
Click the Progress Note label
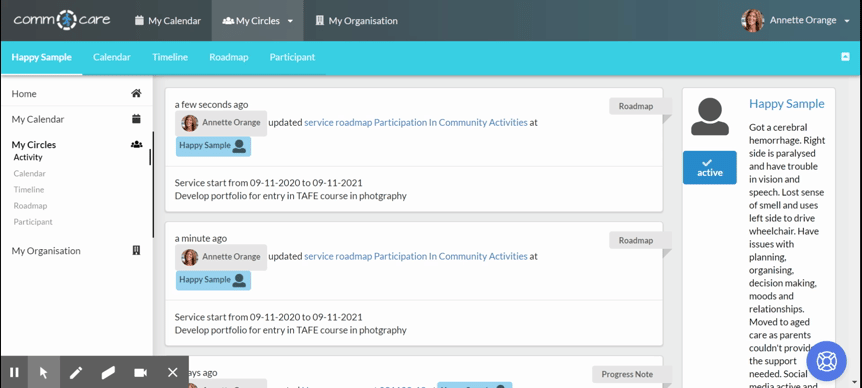627,374
